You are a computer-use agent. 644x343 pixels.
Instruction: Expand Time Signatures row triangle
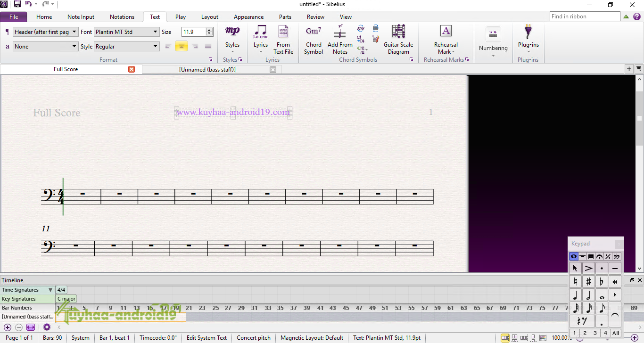pyautogui.click(x=50, y=290)
